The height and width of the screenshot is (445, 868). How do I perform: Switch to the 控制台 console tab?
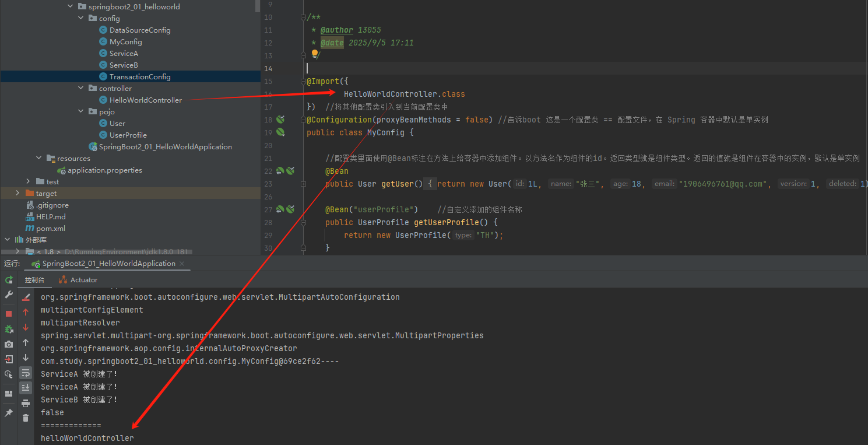tap(34, 280)
